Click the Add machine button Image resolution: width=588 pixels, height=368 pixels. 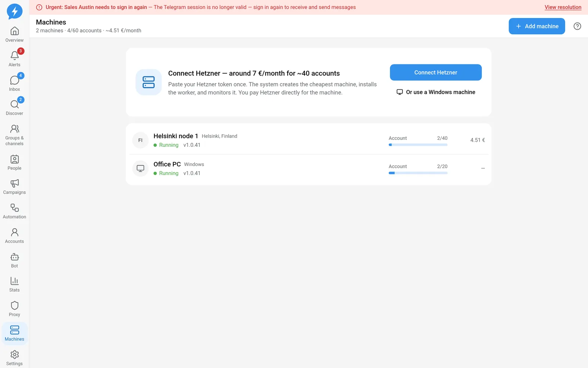click(537, 26)
